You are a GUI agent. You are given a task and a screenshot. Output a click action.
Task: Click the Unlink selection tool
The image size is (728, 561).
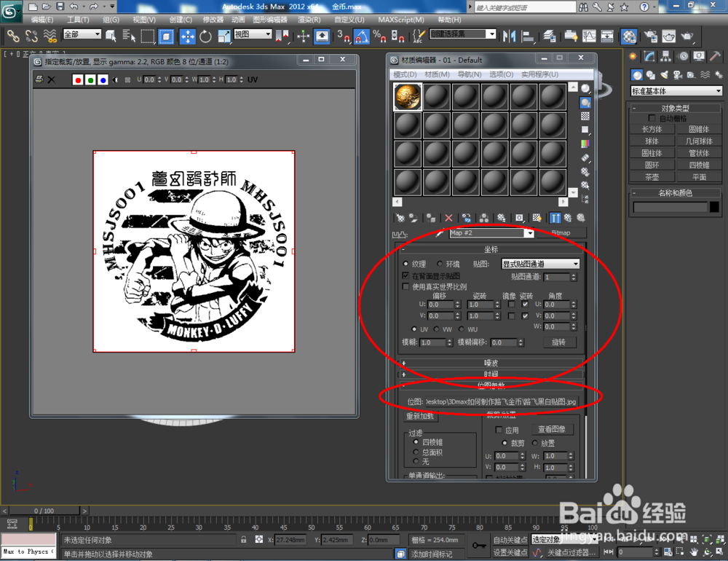tap(31, 36)
